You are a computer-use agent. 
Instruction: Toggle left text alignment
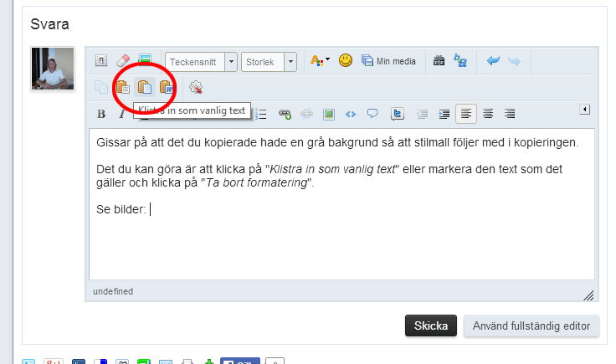(466, 114)
